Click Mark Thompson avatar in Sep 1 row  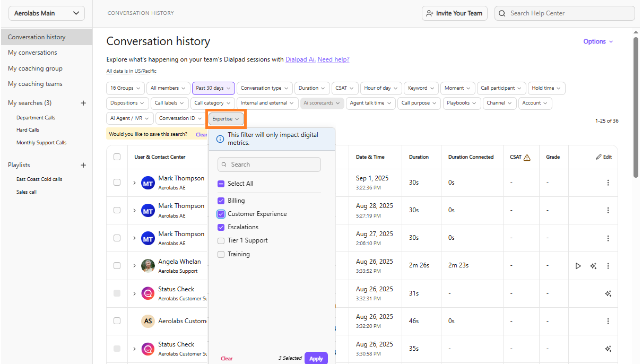(148, 183)
